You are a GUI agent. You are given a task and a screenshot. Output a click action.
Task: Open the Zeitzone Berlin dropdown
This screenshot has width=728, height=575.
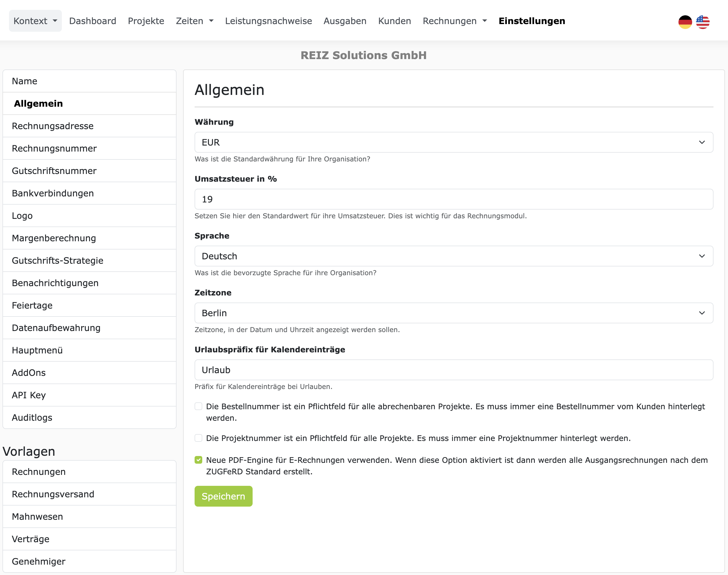(x=453, y=313)
